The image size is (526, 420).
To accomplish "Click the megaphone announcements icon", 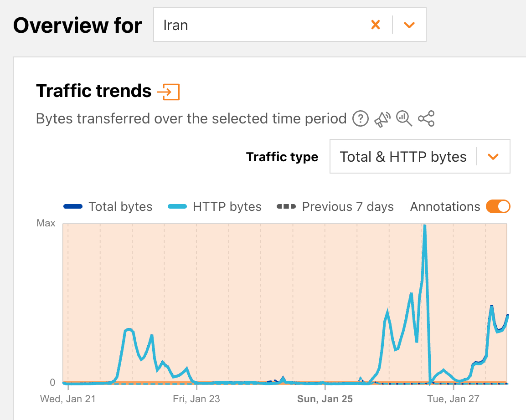I will click(x=382, y=119).
